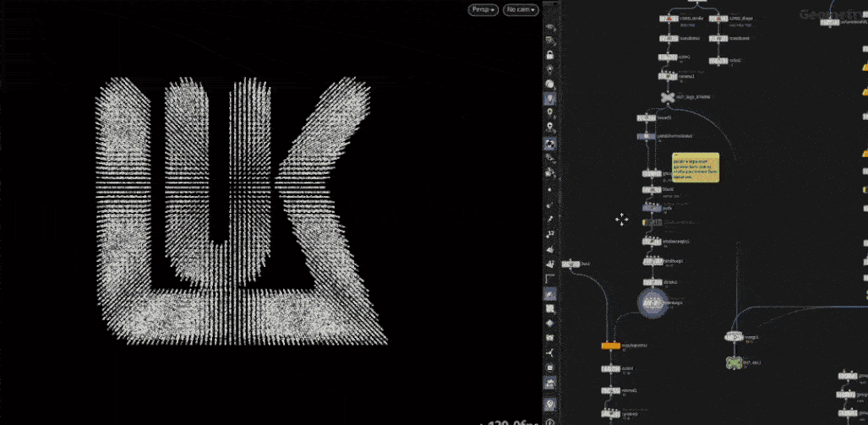Toggle the padlock icon in viewport toolbar

[x=549, y=55]
